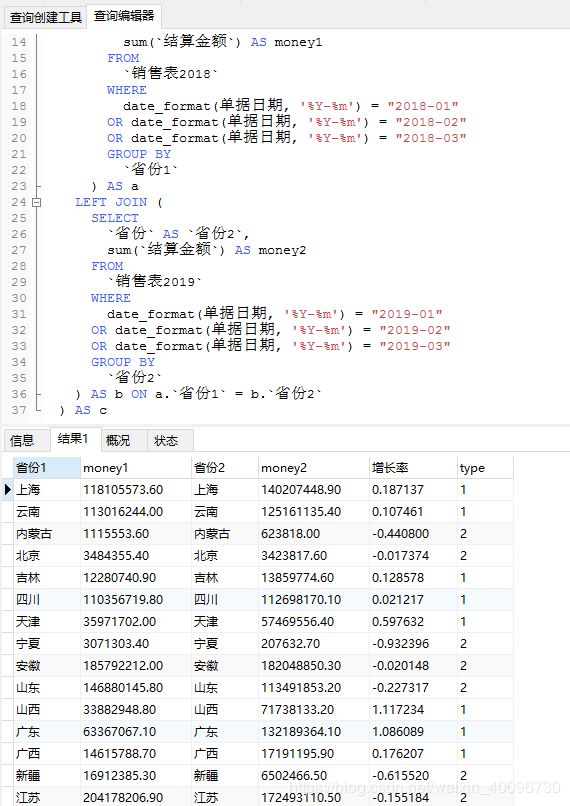Click the money2 column header
570x806 pixels.
tap(314, 468)
